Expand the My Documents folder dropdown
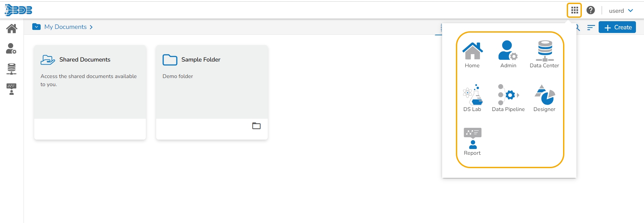Viewport: 644px width, 223px height. [37, 27]
